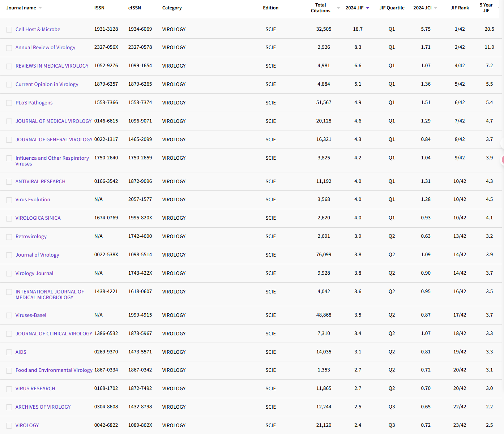The width and height of the screenshot is (504, 434).
Task: Open JOURNAL OF MEDICAL VIROLOGY link
Action: (x=54, y=121)
